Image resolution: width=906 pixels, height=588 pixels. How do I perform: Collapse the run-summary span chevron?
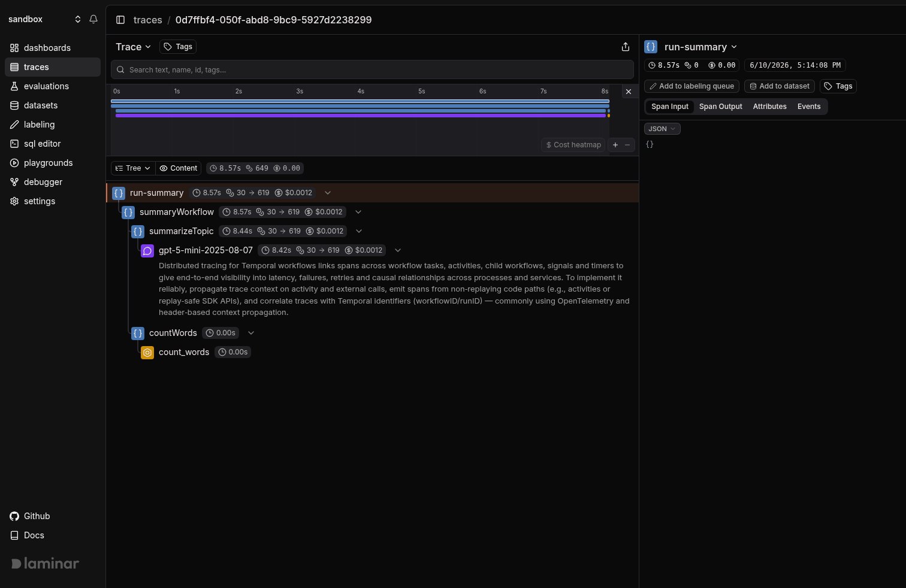328,193
